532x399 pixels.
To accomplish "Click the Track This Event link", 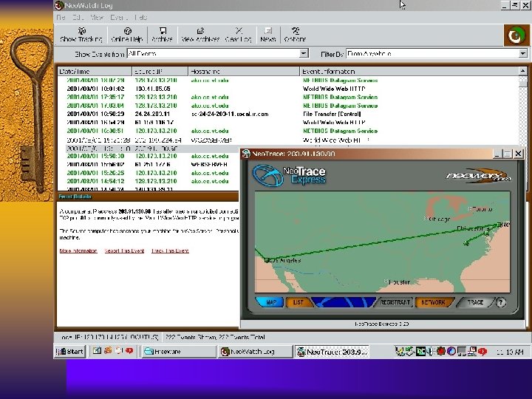I will pyautogui.click(x=170, y=250).
